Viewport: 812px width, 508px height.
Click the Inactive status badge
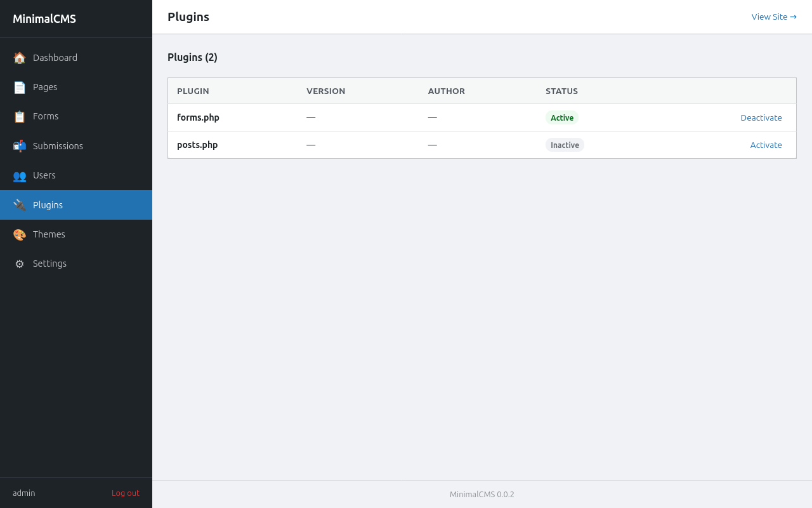pyautogui.click(x=565, y=145)
